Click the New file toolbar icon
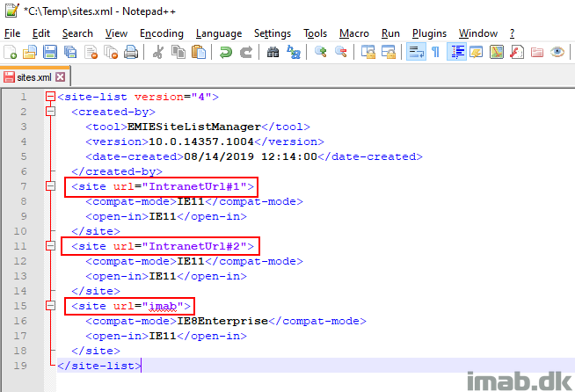 [x=11, y=52]
